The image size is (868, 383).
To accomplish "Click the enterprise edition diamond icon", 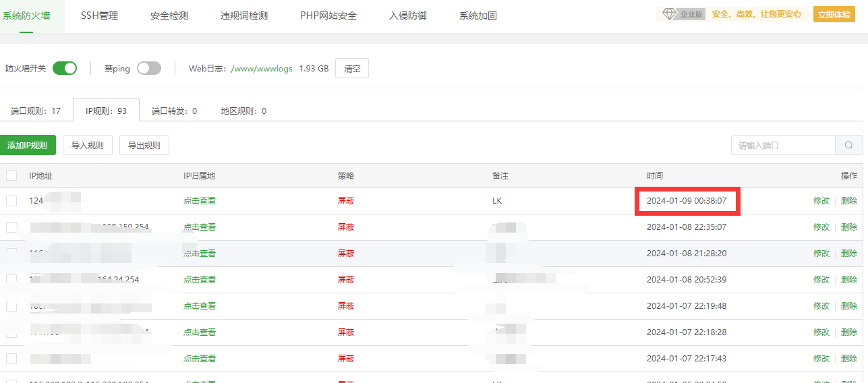I will coord(669,14).
